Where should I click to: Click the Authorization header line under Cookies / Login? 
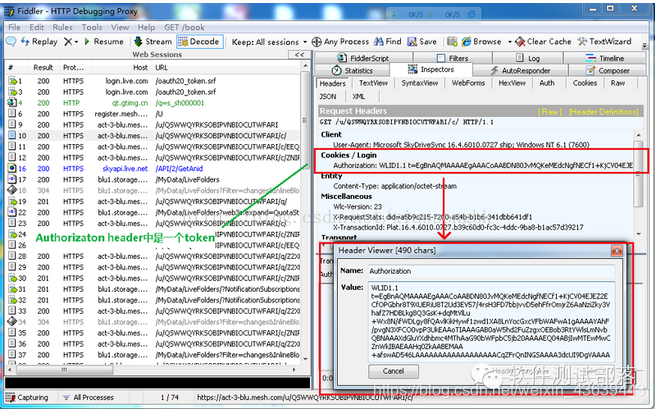point(482,165)
